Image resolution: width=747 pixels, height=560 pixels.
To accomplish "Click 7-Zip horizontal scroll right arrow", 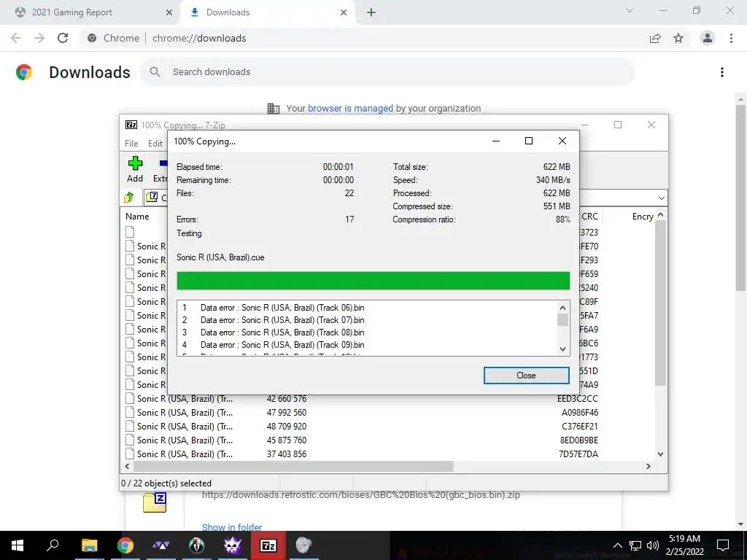I will [x=649, y=466].
